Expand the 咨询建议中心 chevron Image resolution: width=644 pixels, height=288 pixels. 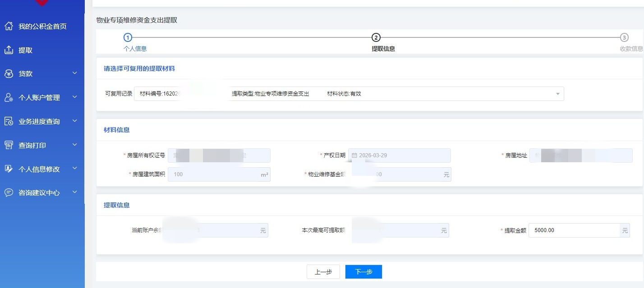click(x=75, y=192)
